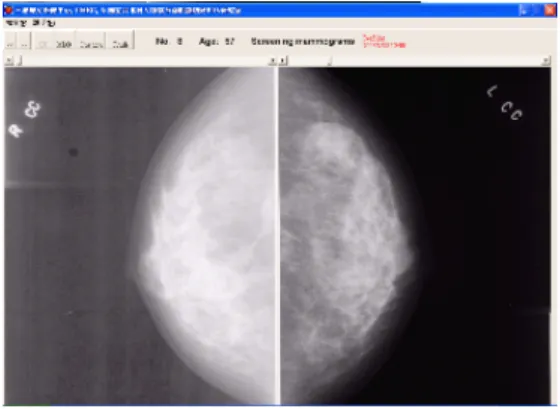Click the application icon in the title bar
The image size is (560, 409).
pyautogui.click(x=9, y=10)
